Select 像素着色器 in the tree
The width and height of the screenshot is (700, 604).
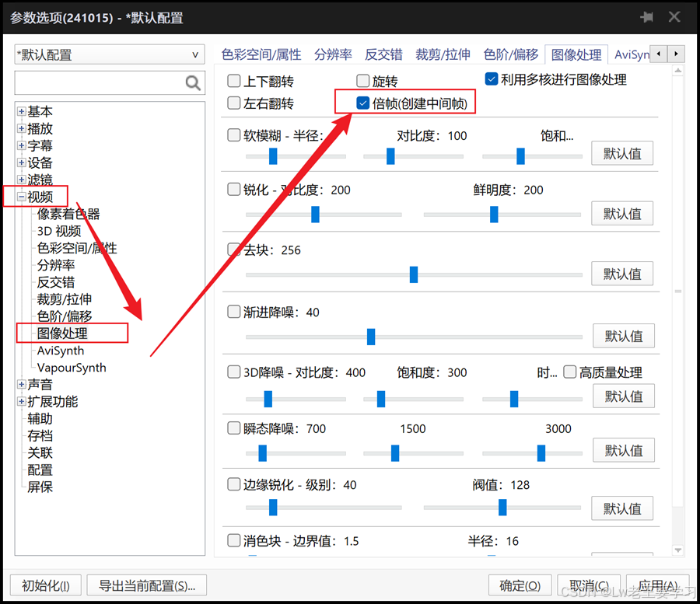tap(68, 214)
